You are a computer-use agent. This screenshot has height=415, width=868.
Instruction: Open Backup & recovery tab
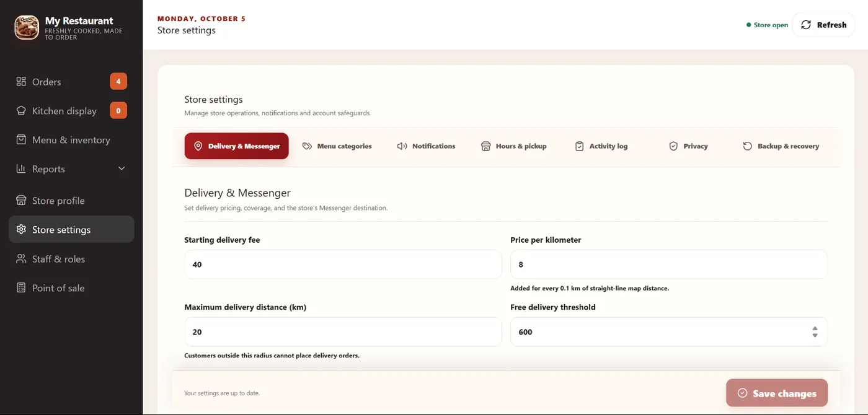(x=781, y=146)
